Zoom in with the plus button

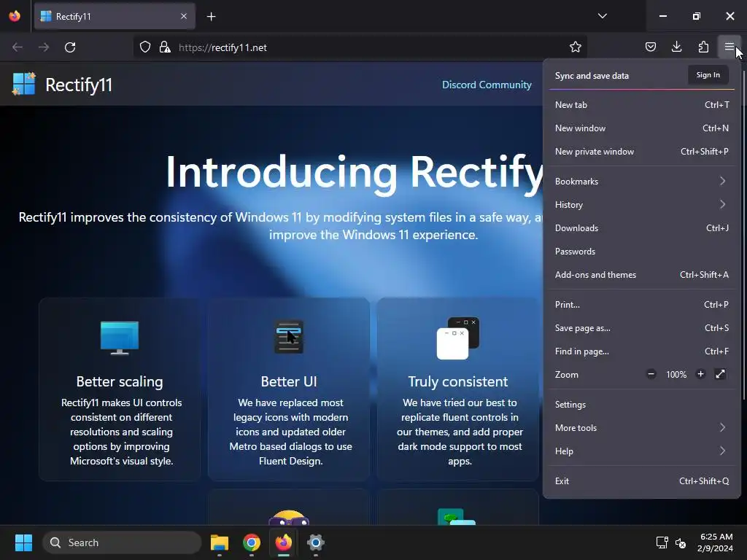pyautogui.click(x=700, y=374)
